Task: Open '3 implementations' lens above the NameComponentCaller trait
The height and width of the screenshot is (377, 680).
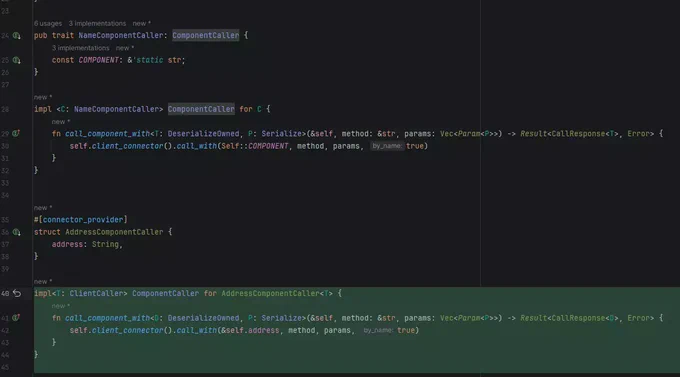Action: pos(97,23)
